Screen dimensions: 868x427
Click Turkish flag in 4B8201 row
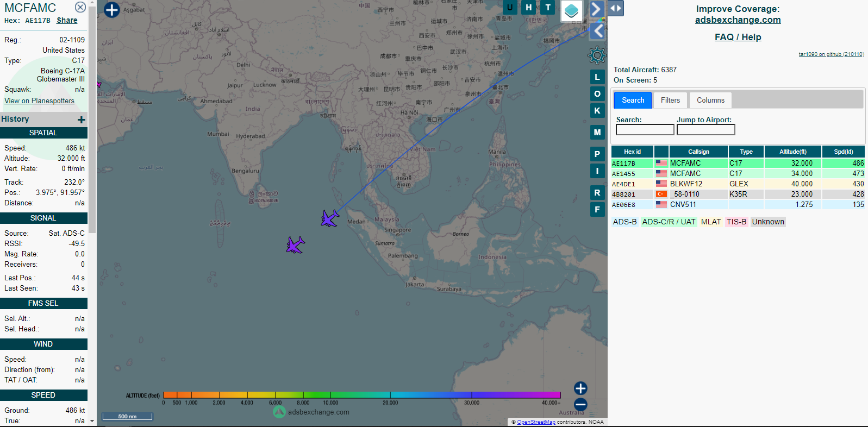coord(661,194)
